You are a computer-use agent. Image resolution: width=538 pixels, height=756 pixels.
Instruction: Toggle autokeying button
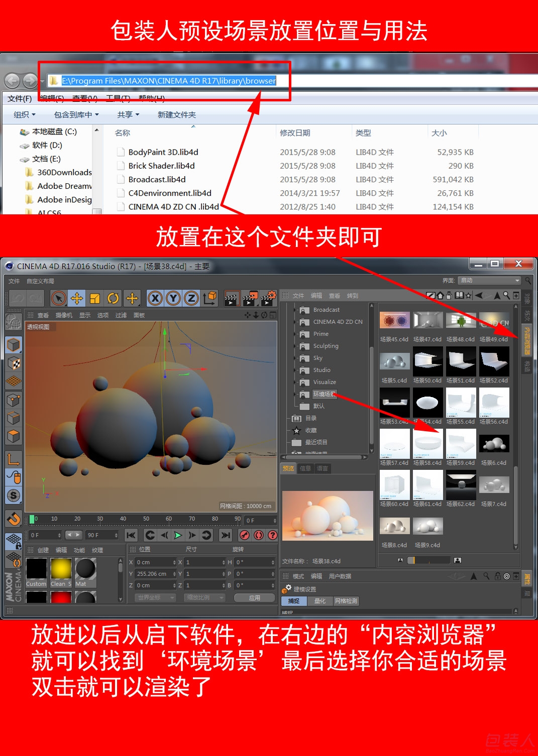(258, 535)
